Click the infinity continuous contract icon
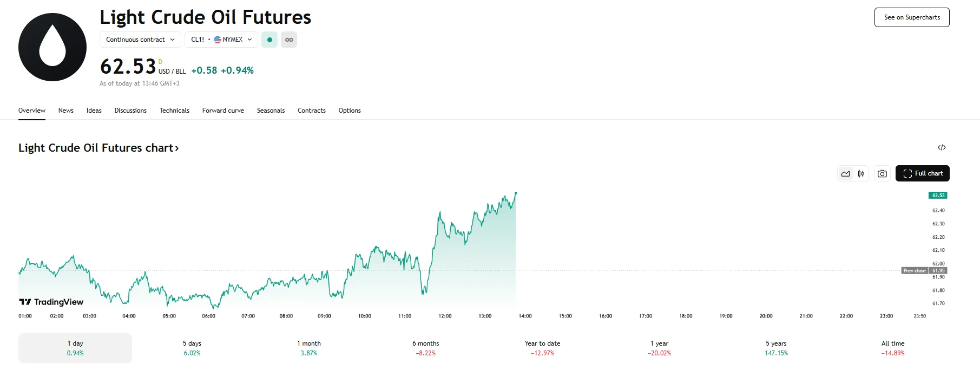 (x=289, y=39)
